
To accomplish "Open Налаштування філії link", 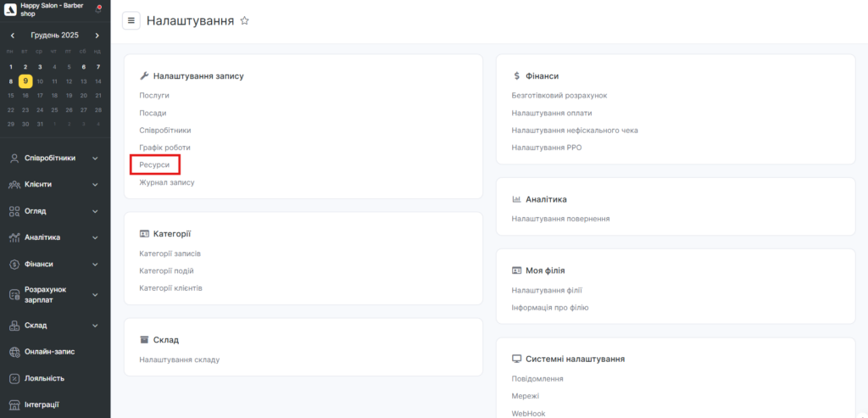I will coord(547,290).
